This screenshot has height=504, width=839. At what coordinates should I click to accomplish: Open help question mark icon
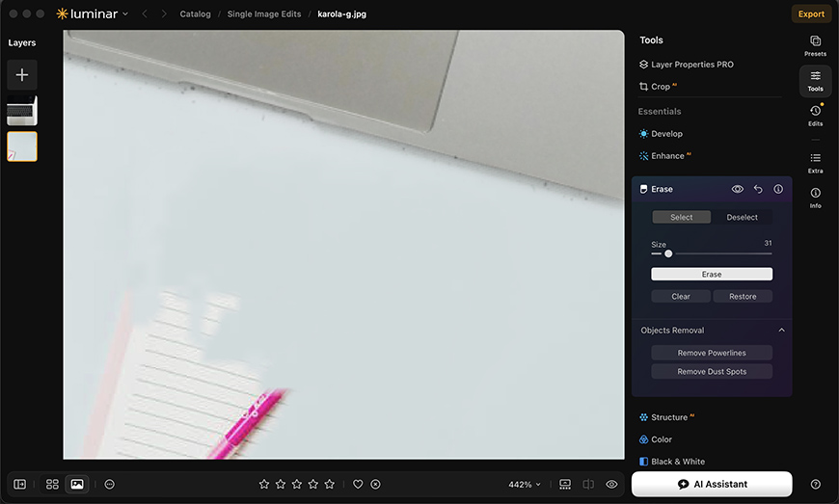tap(815, 484)
